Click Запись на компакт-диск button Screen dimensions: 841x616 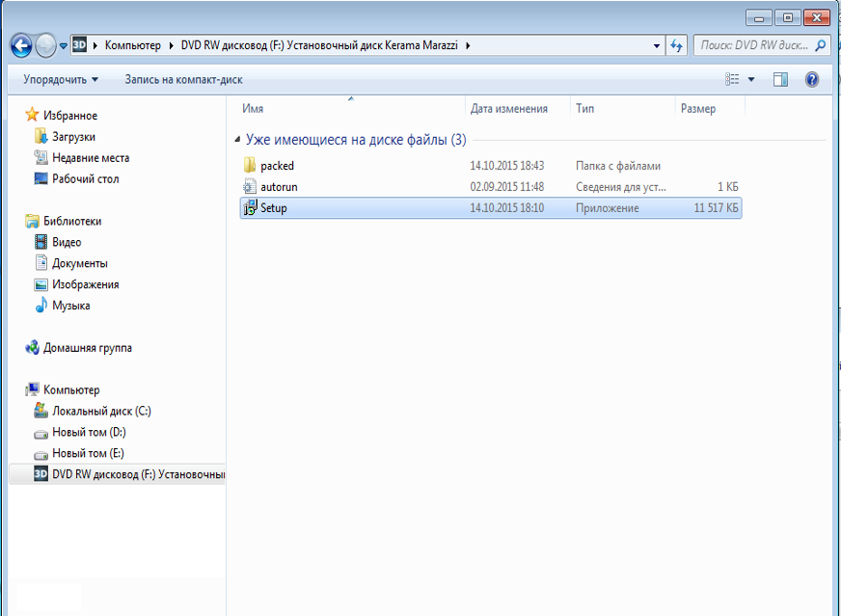[183, 80]
